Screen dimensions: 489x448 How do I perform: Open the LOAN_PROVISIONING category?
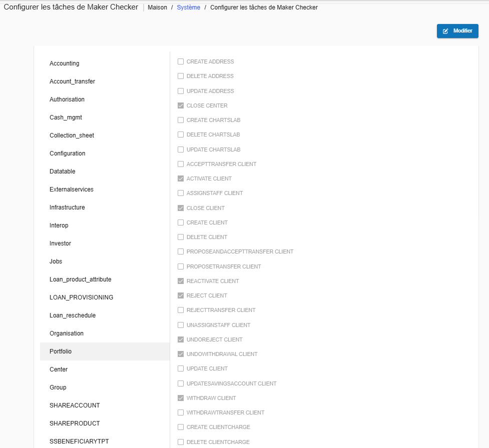[81, 297]
